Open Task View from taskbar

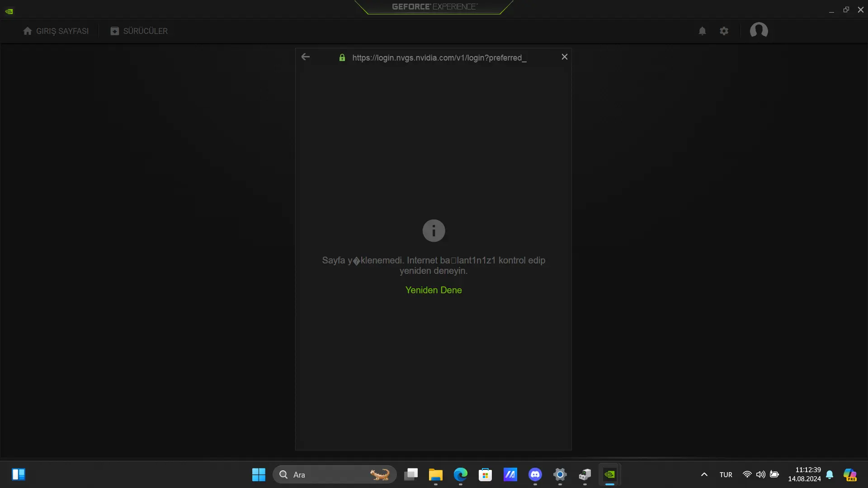point(411,474)
